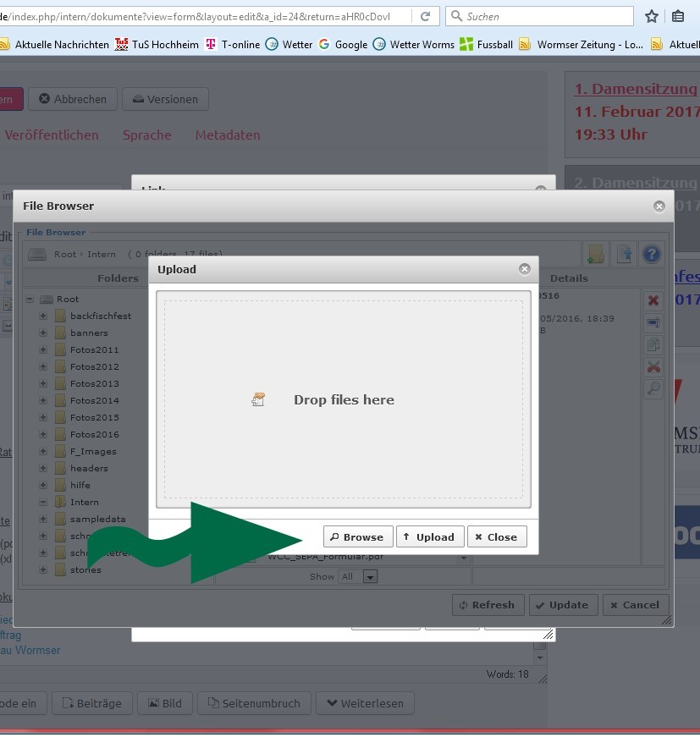
Task: Click the scissors cut icon
Action: click(653, 366)
